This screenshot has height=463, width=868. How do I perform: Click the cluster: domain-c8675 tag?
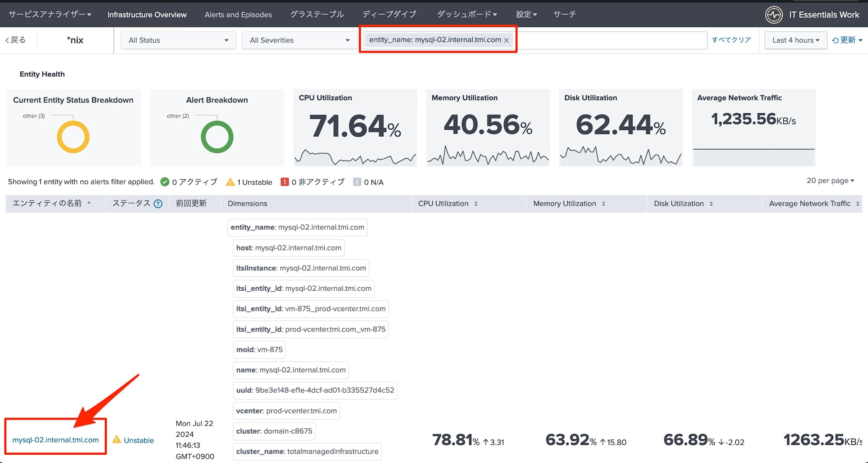(x=274, y=431)
